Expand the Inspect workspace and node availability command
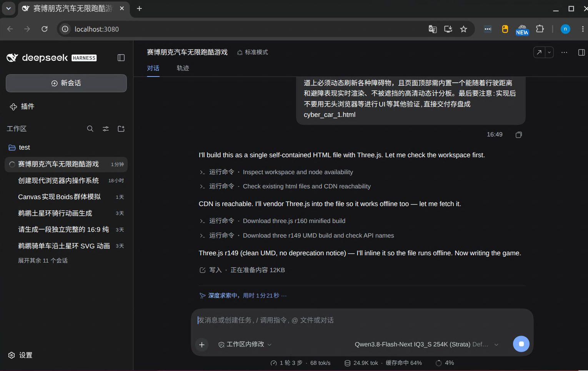This screenshot has height=371, width=588. pos(276,172)
